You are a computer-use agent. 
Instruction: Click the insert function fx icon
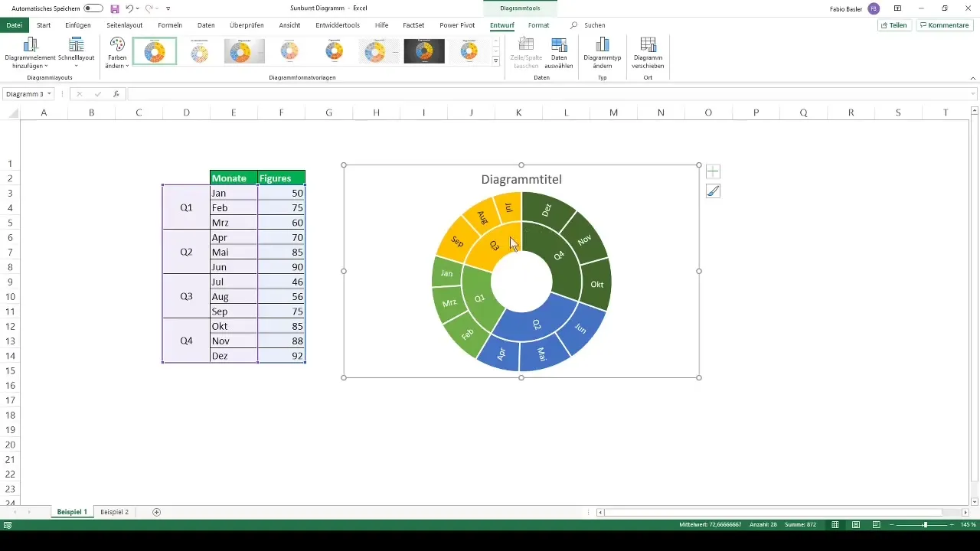pyautogui.click(x=116, y=94)
